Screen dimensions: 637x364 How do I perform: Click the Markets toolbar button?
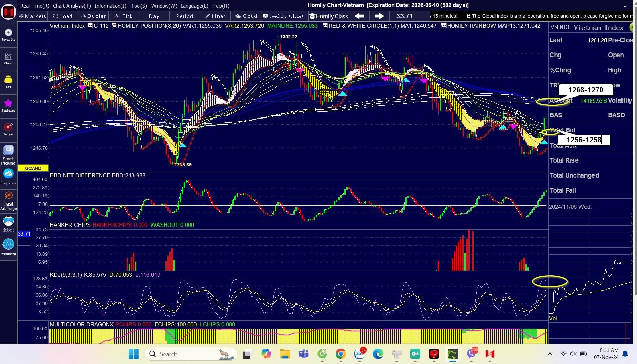(x=33, y=16)
